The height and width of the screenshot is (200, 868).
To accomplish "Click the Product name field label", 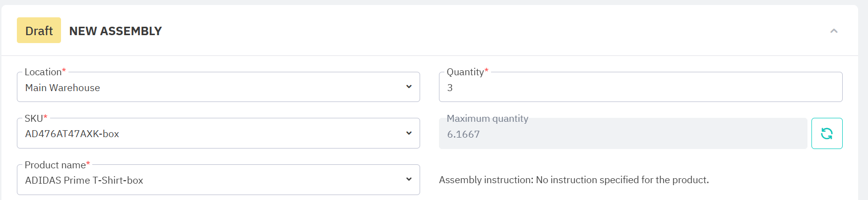I will click(55, 165).
